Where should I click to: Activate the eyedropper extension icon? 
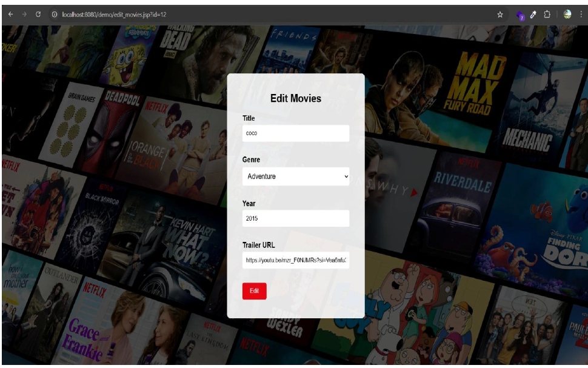pos(533,15)
